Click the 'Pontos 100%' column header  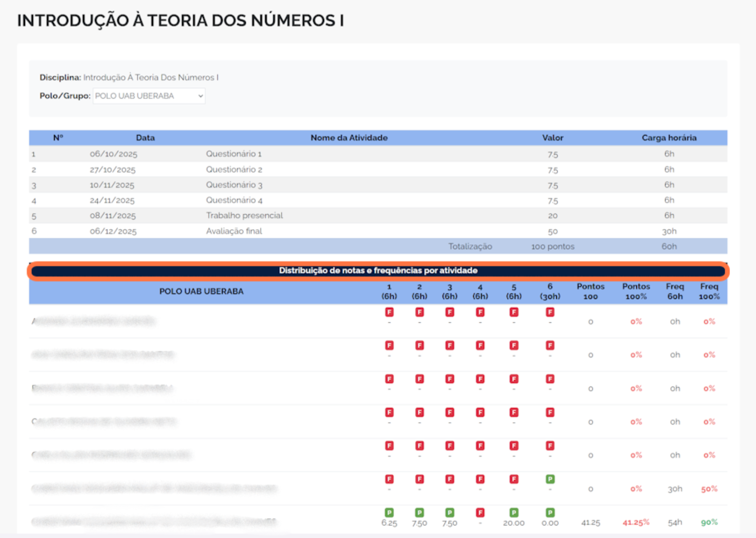click(636, 291)
